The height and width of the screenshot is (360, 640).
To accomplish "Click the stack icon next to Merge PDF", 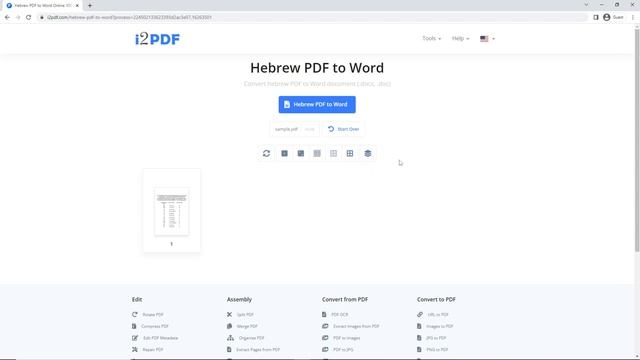I will pyautogui.click(x=229, y=326).
